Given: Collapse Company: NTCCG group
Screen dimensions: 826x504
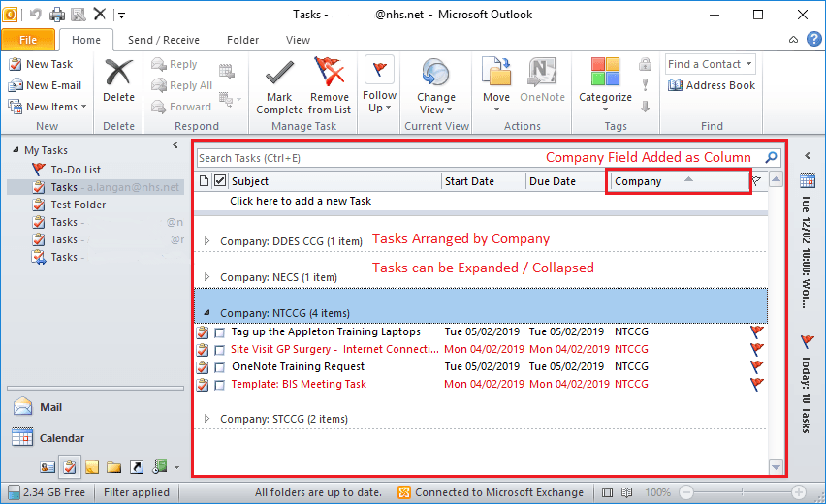Looking at the screenshot, I should click(x=207, y=313).
